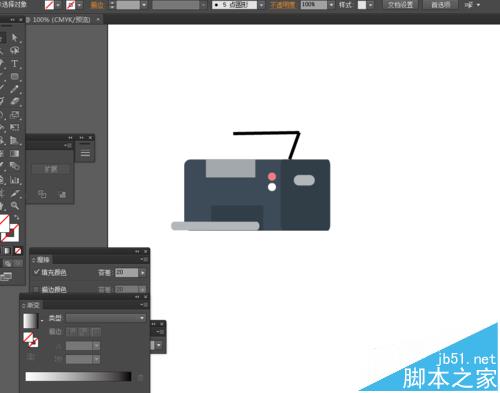500x393 pixels.
Task: Select the Lasso tool
Action: tap(15, 50)
